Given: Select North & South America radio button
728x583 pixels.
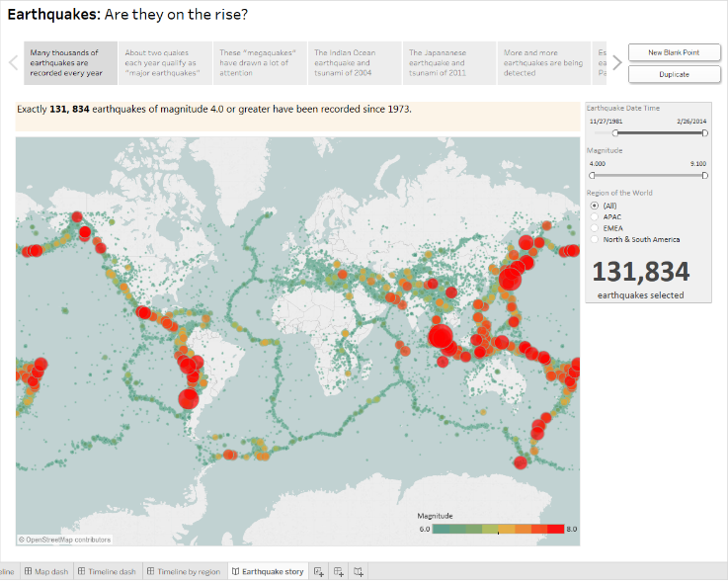Looking at the screenshot, I should tap(595, 239).
